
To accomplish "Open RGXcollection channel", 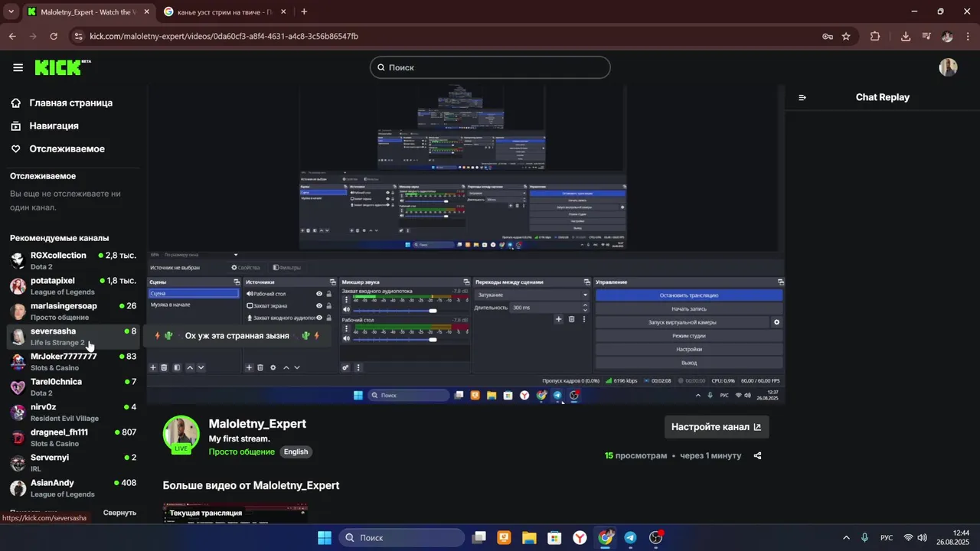I will 73,260.
